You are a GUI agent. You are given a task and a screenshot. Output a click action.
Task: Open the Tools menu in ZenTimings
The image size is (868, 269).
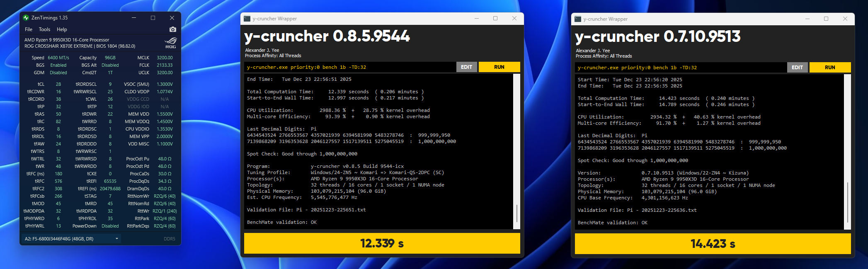pyautogui.click(x=44, y=29)
